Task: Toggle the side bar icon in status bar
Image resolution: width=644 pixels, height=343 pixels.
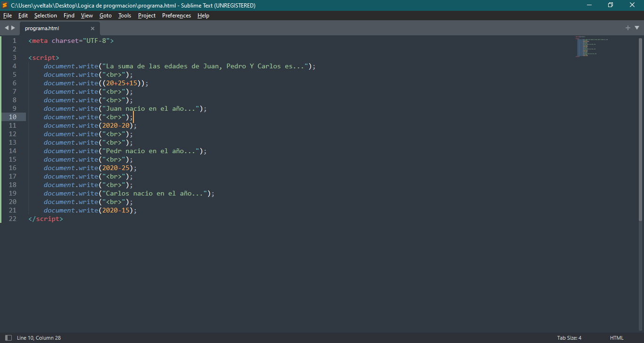Action: [x=8, y=338]
